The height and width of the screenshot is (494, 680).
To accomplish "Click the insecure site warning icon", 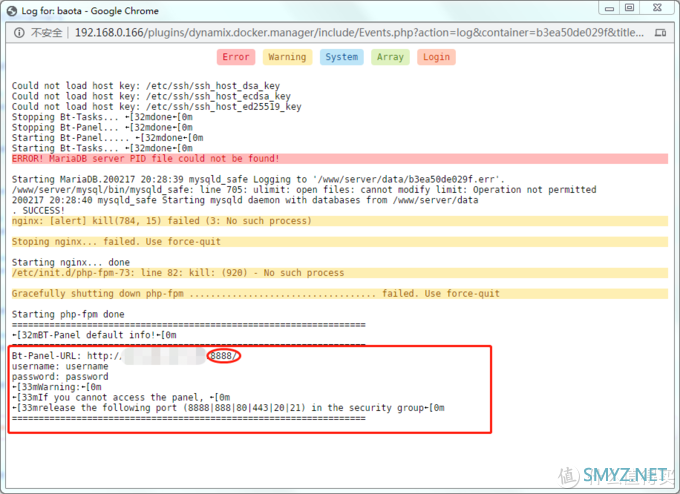I will click(20, 32).
